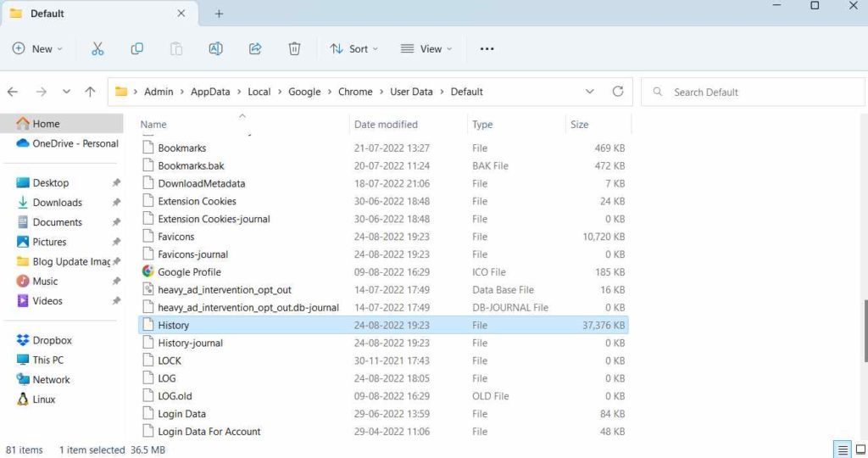Click the heavy_ad_intervention_opt_out database file icon
Screen dimensions: 868x458
(147, 289)
